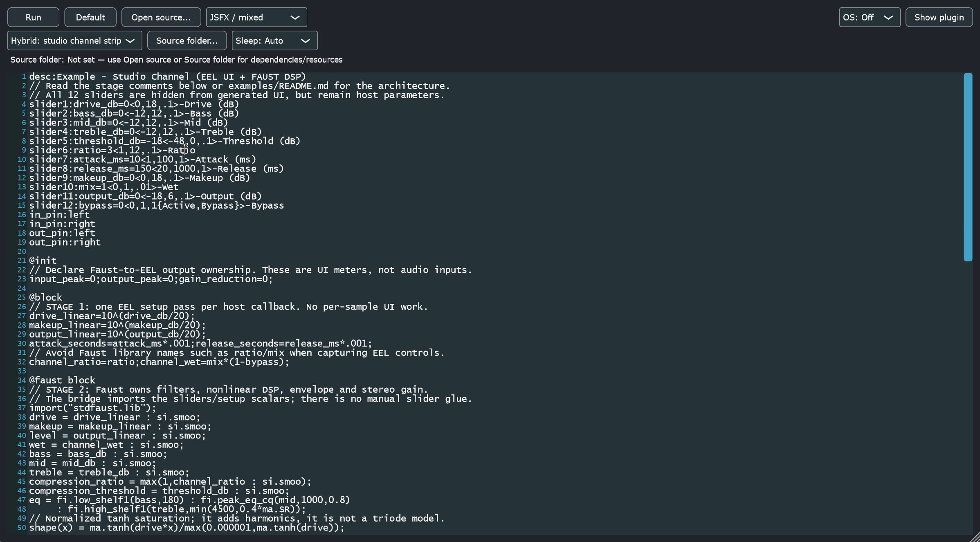Click the treble = treble_db line
The width and height of the screenshot is (980, 542).
(109, 472)
